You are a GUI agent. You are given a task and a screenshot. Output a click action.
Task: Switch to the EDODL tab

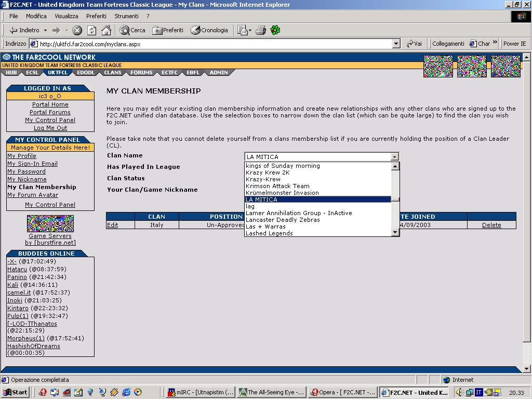[x=86, y=73]
